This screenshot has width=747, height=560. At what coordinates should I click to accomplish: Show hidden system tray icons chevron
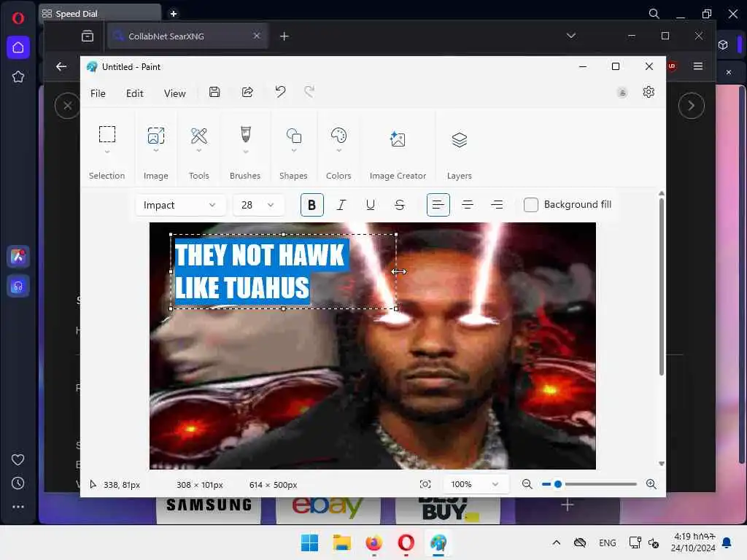pyautogui.click(x=557, y=542)
